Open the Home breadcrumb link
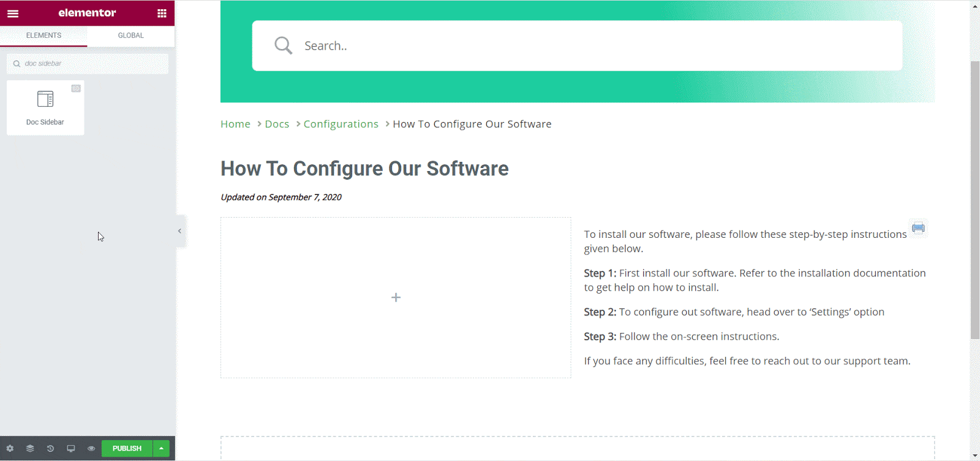 (235, 124)
